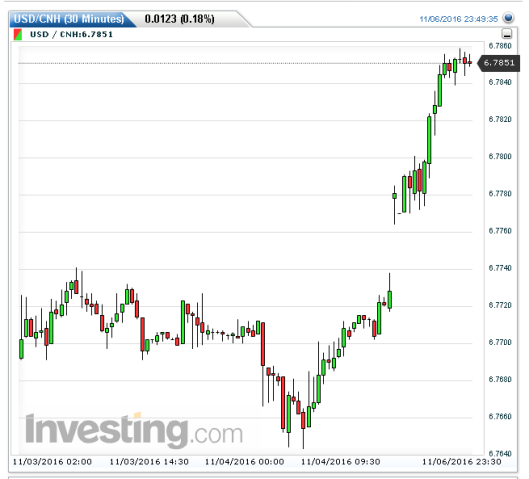The width and height of the screenshot is (529, 479).
Task: Click the red-green USD/CNH legend icon
Action: pyautogui.click(x=18, y=34)
